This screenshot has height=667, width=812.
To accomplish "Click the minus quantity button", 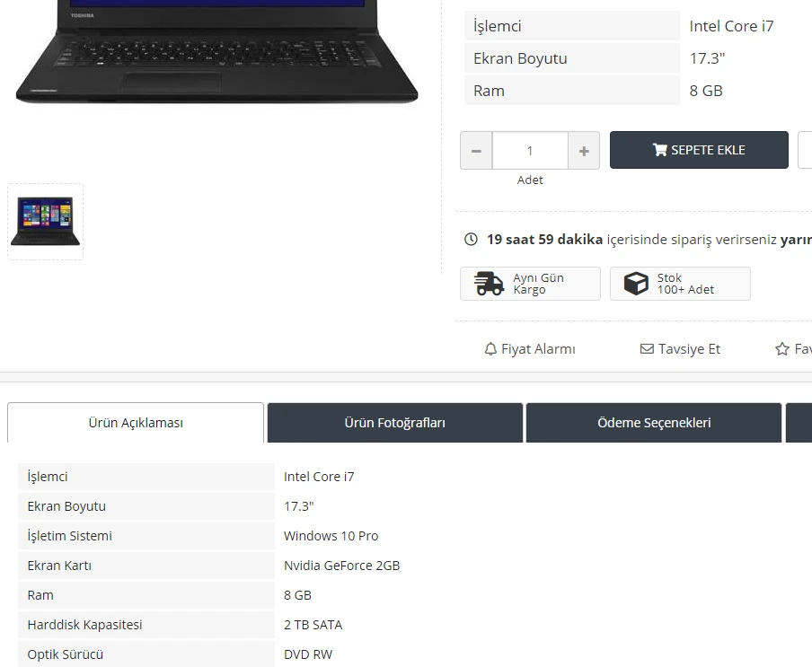I will pos(476,151).
